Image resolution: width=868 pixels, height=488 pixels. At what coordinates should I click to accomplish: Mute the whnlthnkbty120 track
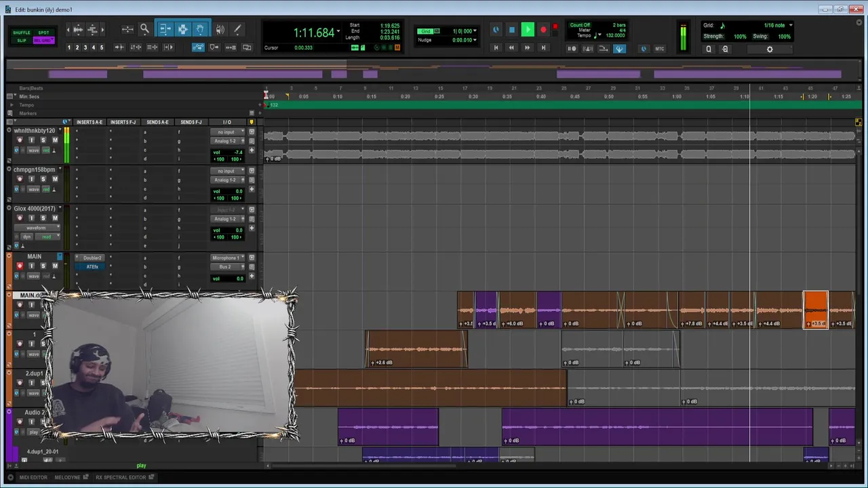tap(55, 140)
